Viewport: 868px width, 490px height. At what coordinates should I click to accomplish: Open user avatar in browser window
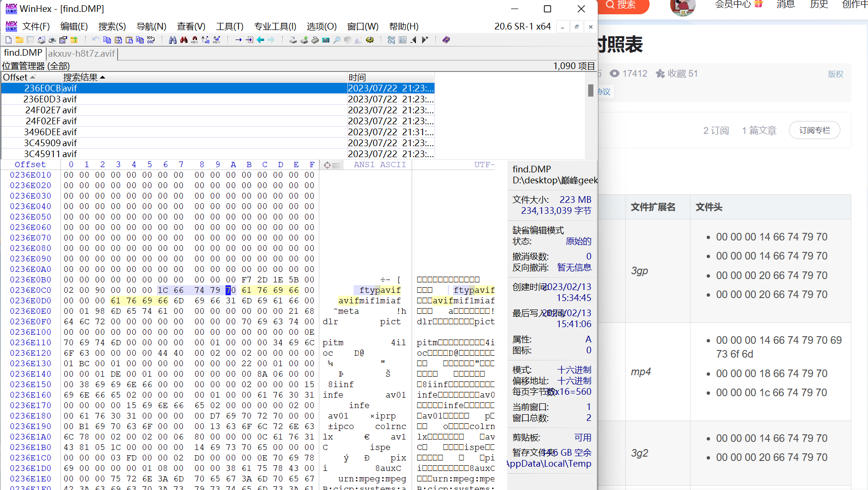pos(682,6)
